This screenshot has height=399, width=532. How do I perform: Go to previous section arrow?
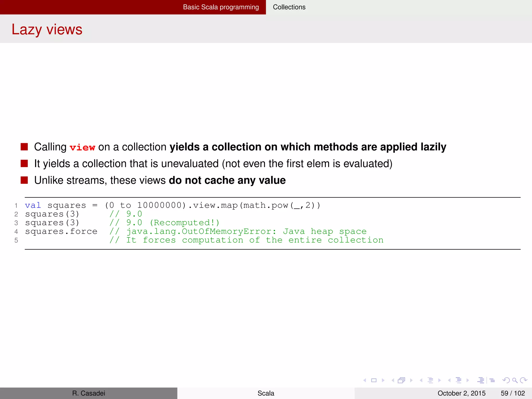[449, 380]
